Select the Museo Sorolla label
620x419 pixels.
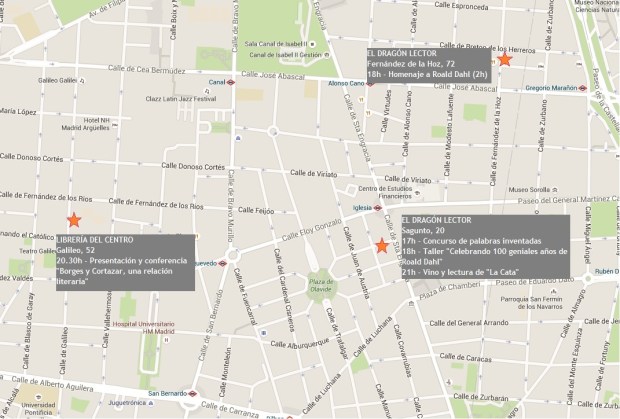531,189
